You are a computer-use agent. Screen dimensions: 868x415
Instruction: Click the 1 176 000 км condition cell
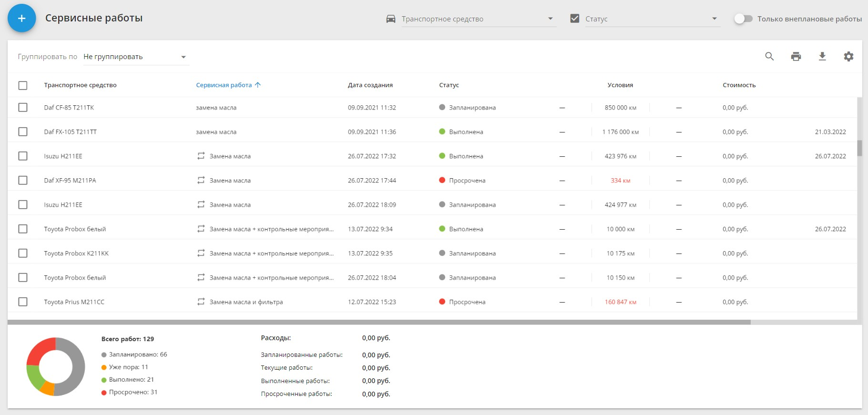click(620, 132)
